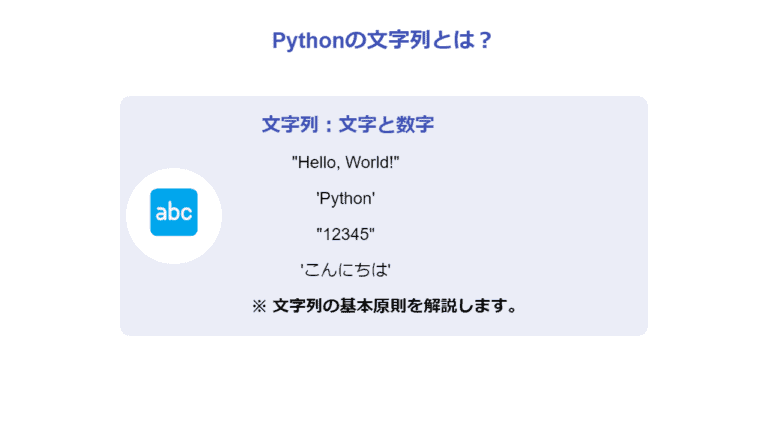
Task: Select the 'Python' example string
Action: pos(346,198)
